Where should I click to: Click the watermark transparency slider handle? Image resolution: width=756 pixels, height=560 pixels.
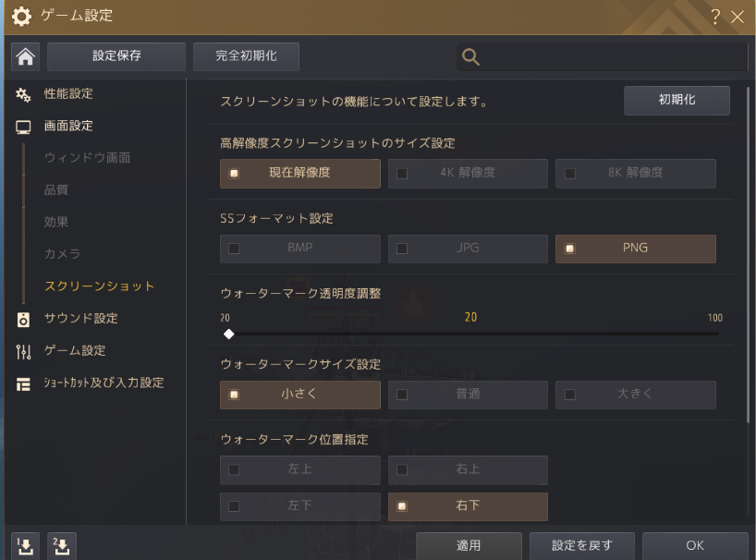click(x=228, y=335)
